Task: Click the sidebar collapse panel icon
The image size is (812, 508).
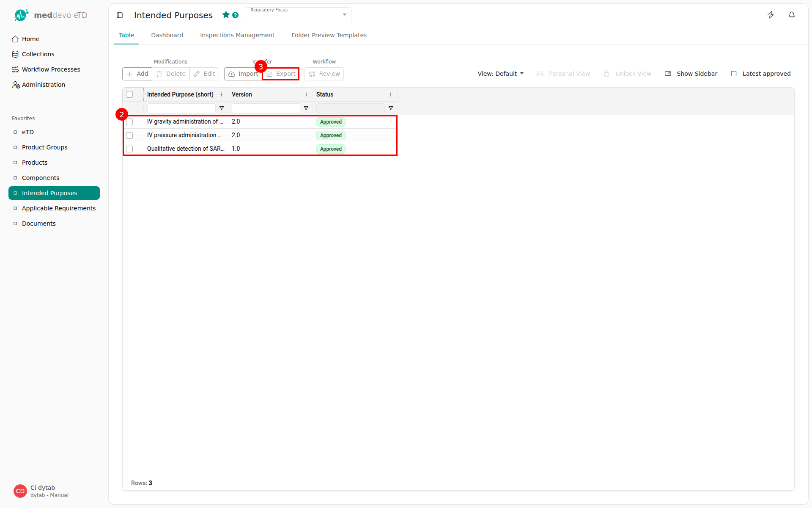Action: tap(120, 15)
